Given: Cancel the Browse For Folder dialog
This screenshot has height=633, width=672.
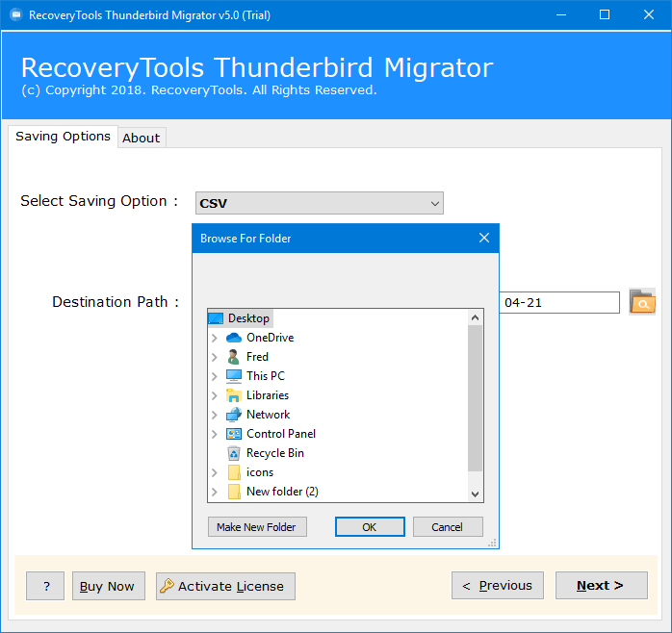Looking at the screenshot, I should tap(448, 527).
